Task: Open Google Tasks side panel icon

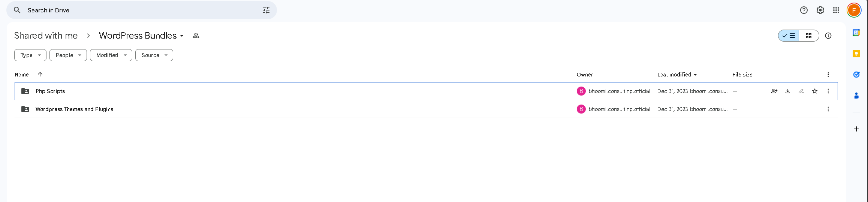Action: pos(856,75)
